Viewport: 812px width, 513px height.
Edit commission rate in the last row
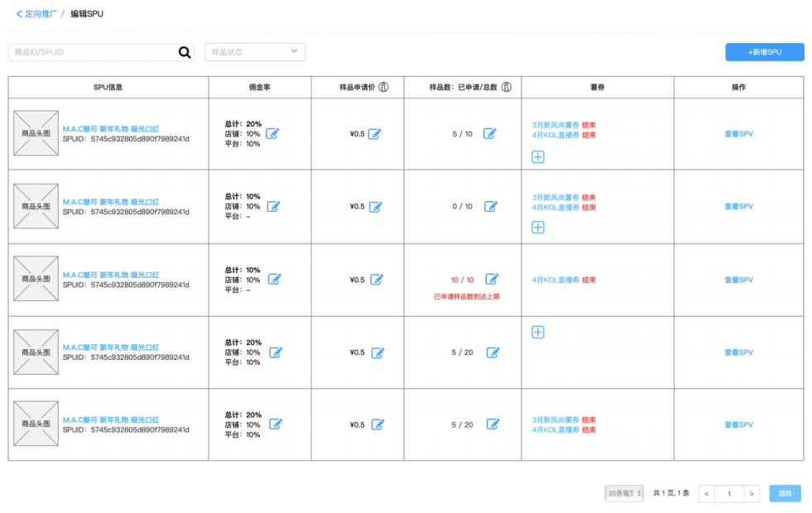[x=276, y=424]
